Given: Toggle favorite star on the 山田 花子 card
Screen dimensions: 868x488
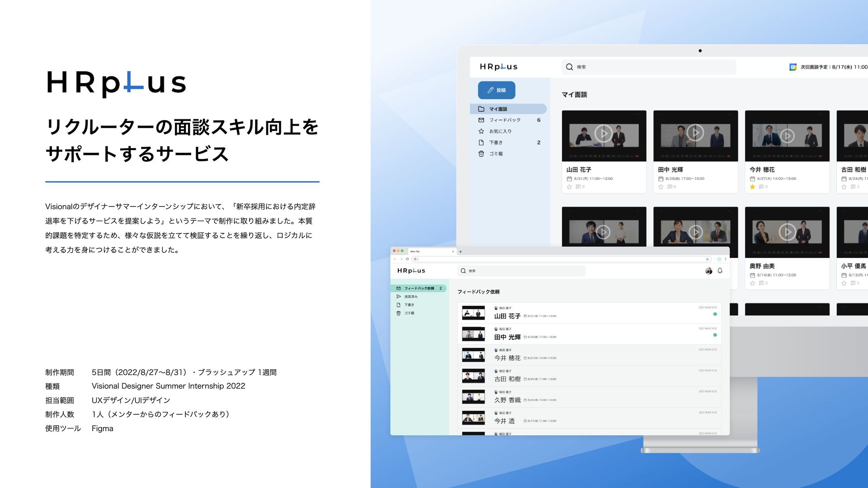Looking at the screenshot, I should click(569, 187).
